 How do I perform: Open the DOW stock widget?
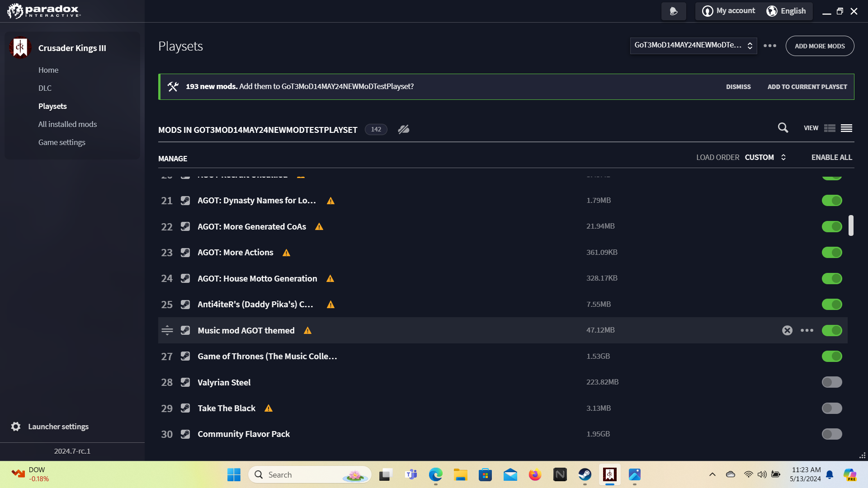pyautogui.click(x=30, y=474)
